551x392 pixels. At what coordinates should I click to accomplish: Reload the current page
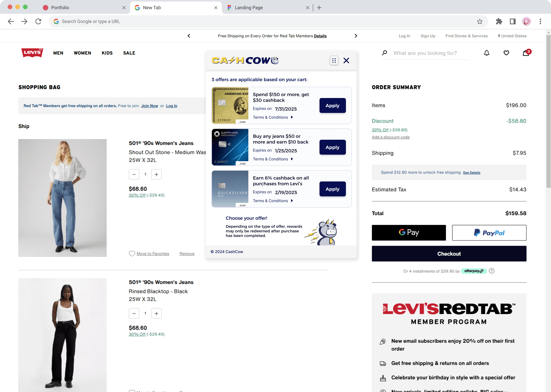pyautogui.click(x=38, y=21)
